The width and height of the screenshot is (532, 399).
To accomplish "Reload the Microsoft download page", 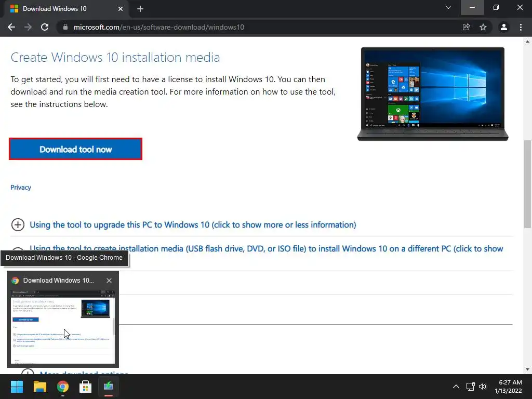I will [x=45, y=27].
